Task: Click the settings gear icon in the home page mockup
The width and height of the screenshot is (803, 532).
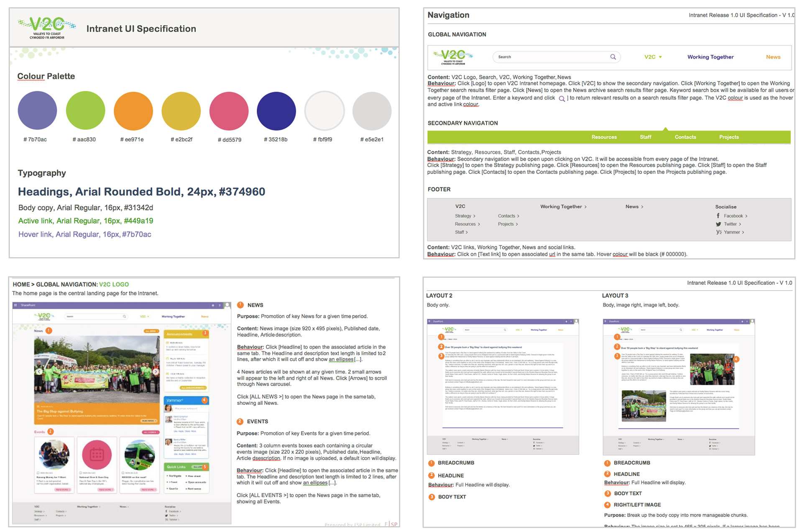Action: pos(213,305)
